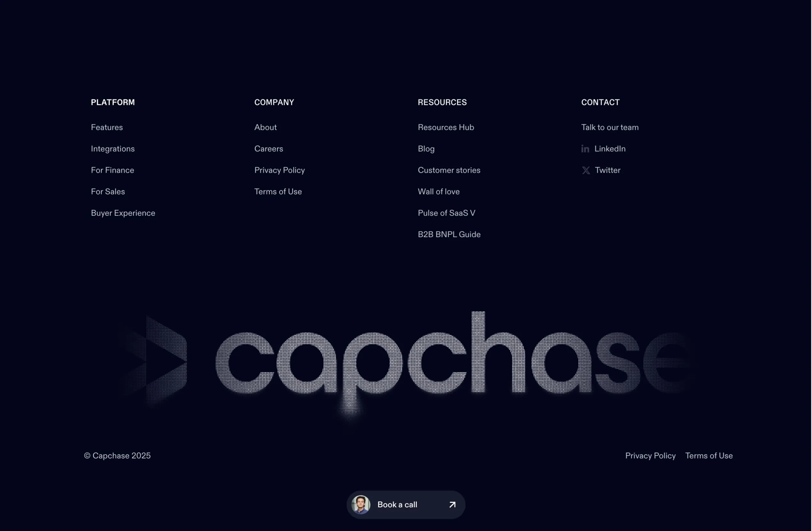Click Privacy Policy in bottom bar
The width and height of the screenshot is (812, 531).
(x=650, y=456)
